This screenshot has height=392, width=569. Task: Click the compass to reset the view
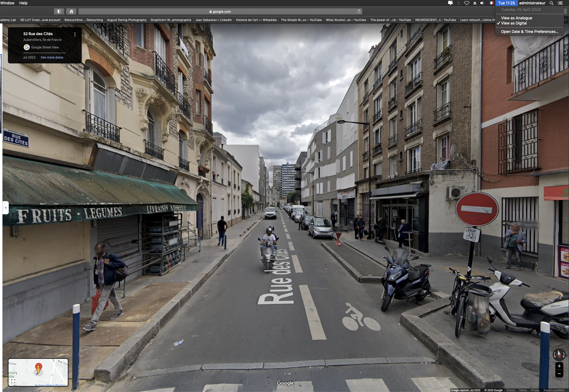559,354
